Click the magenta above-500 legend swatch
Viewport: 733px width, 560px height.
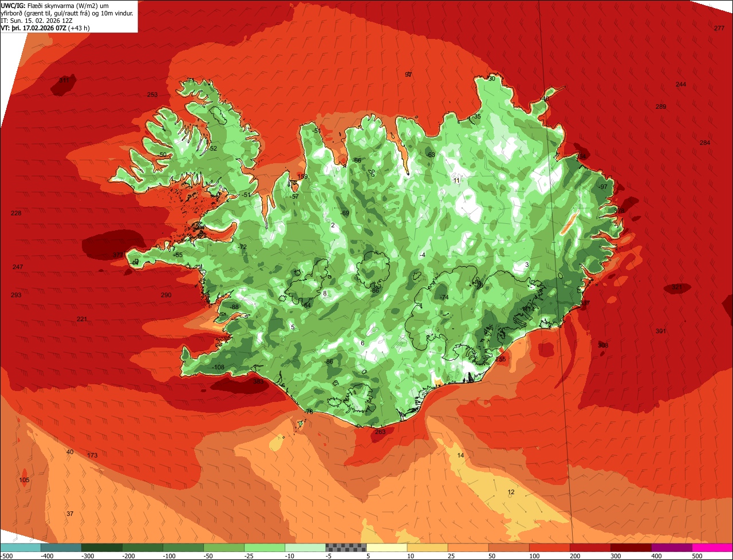click(x=712, y=547)
